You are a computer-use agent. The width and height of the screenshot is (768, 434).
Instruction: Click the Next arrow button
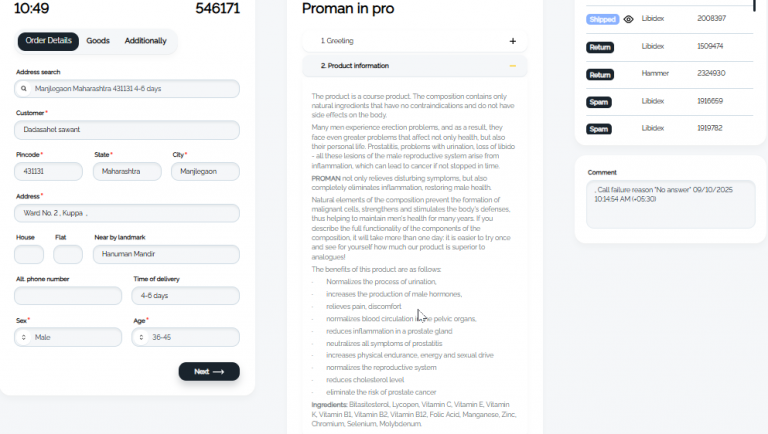point(209,371)
